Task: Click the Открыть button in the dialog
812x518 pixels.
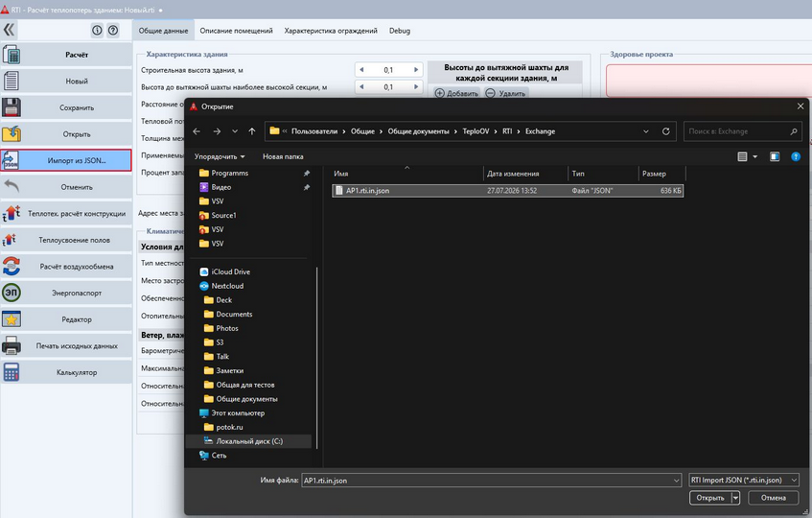Action: [710, 498]
